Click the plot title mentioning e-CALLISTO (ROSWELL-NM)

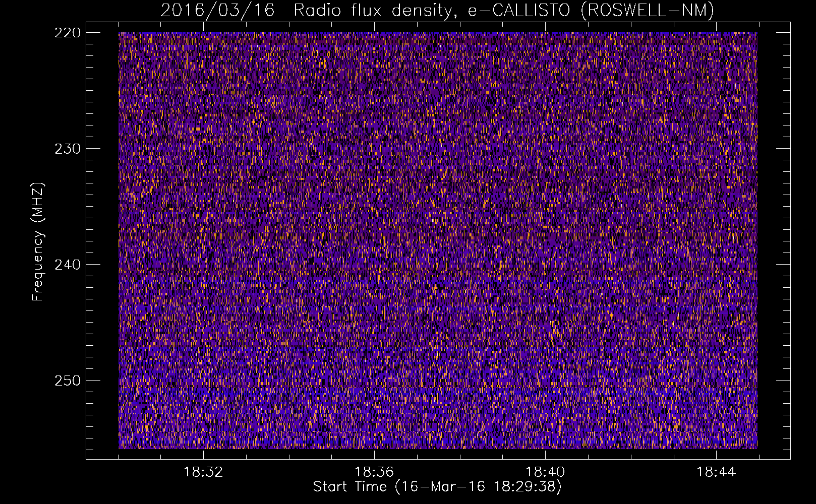point(437,11)
